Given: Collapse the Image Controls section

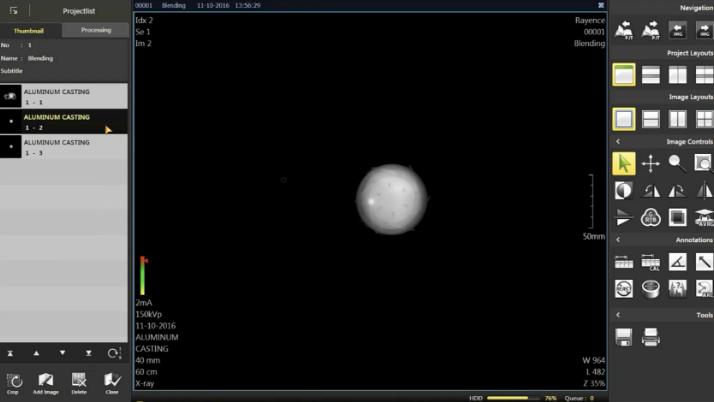Looking at the screenshot, I should (x=618, y=142).
